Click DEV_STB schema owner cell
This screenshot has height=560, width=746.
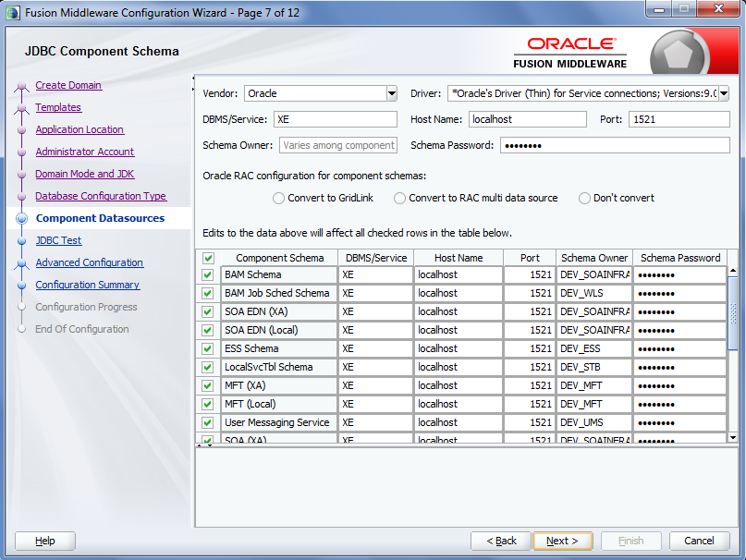pos(594,367)
